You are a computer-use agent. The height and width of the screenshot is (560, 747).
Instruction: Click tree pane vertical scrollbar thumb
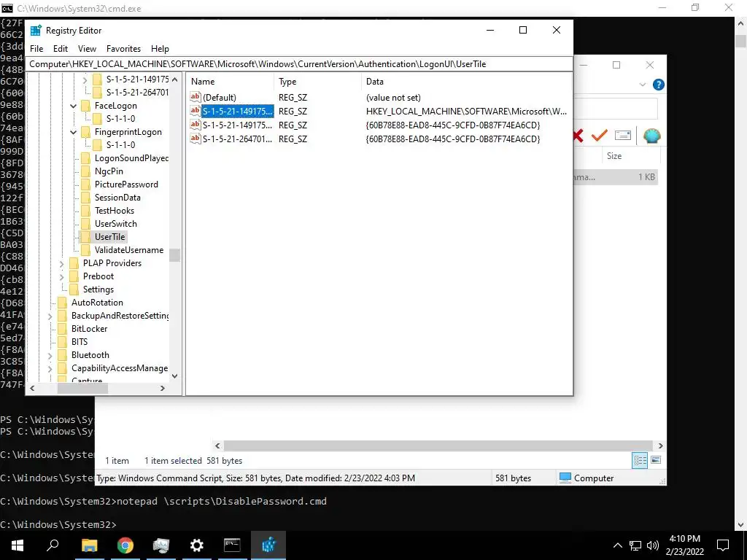point(174,255)
